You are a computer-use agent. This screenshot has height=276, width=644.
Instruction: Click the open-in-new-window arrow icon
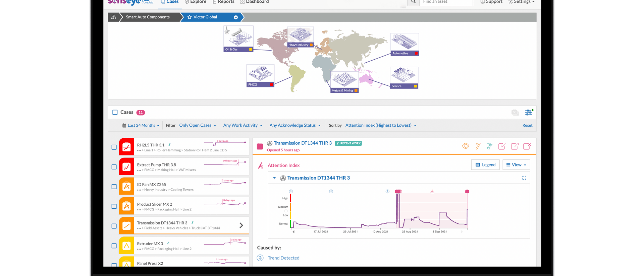pos(515,146)
